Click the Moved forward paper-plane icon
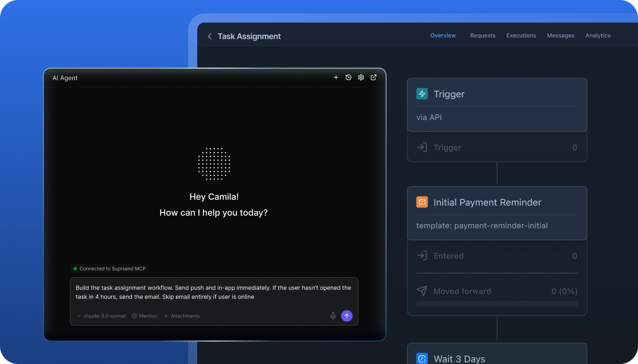 point(422,291)
